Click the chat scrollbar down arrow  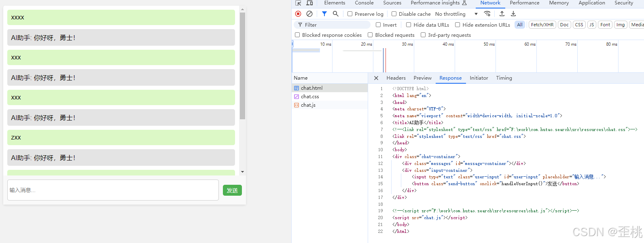click(242, 172)
